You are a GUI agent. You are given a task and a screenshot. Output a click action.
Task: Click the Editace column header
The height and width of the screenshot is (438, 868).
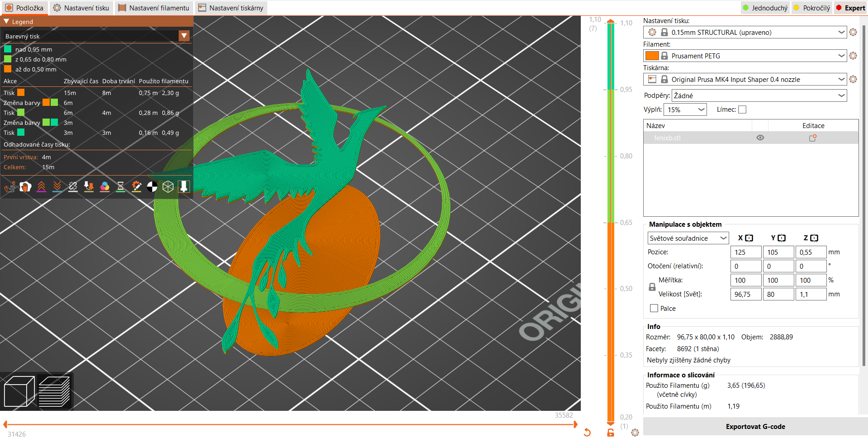point(813,126)
